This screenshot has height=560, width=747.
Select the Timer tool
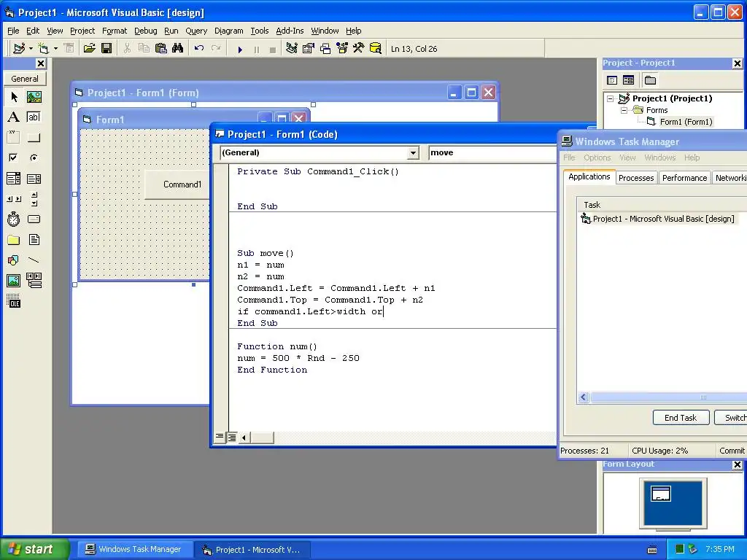(x=14, y=219)
